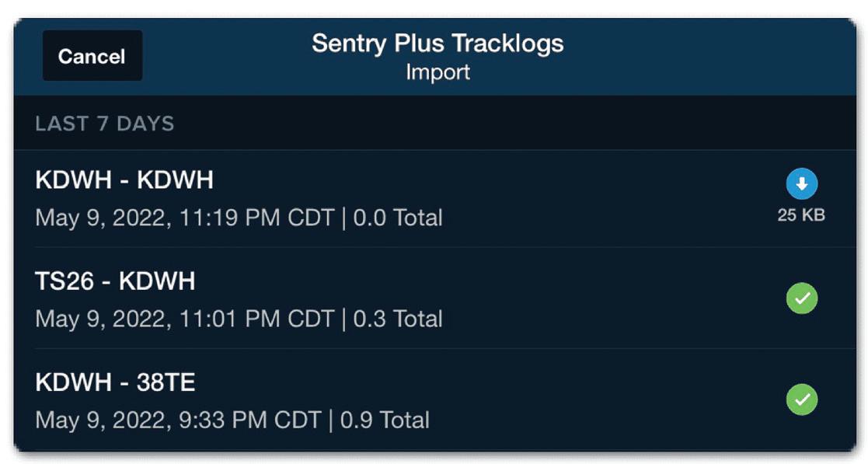This screenshot has height=464, width=868.
Task: Click the green checkmark for TS26 - KDWH
Action: point(801,298)
